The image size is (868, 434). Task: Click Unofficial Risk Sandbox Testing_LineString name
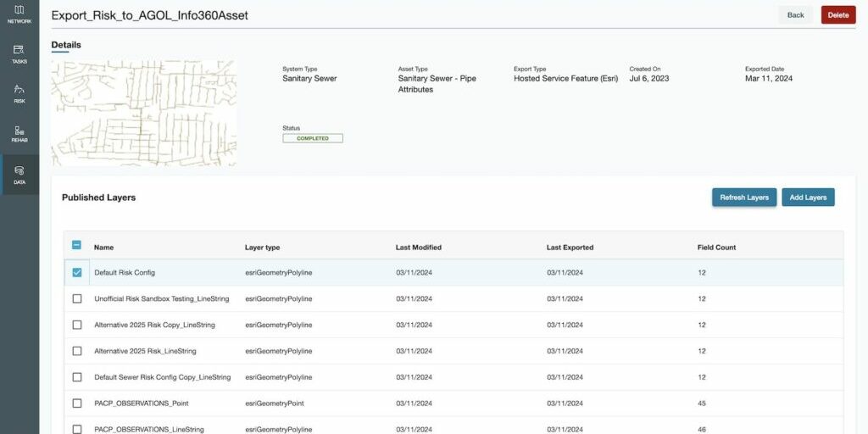point(162,298)
